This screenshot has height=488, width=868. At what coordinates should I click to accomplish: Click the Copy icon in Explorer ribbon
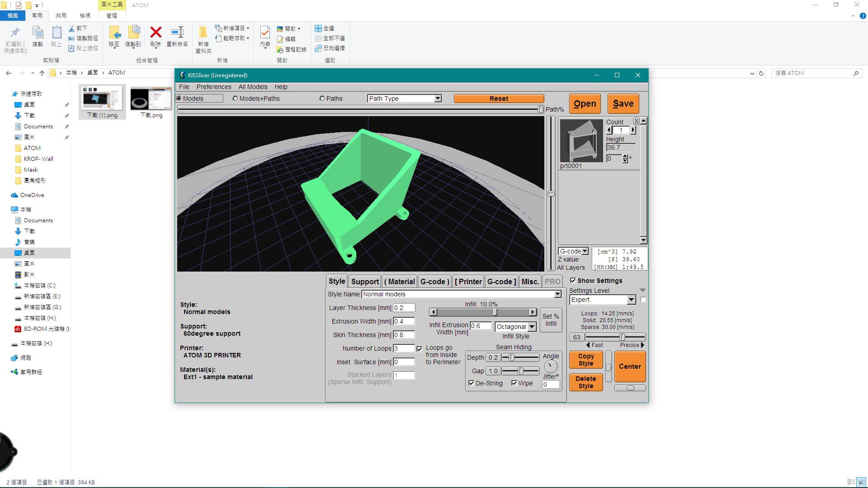38,33
